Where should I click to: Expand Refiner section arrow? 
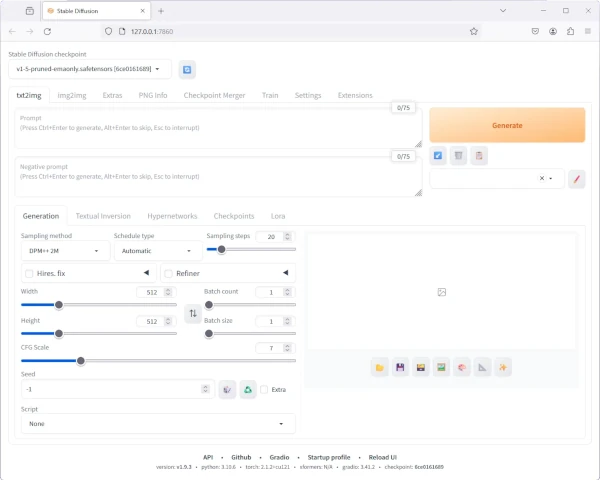(285, 273)
